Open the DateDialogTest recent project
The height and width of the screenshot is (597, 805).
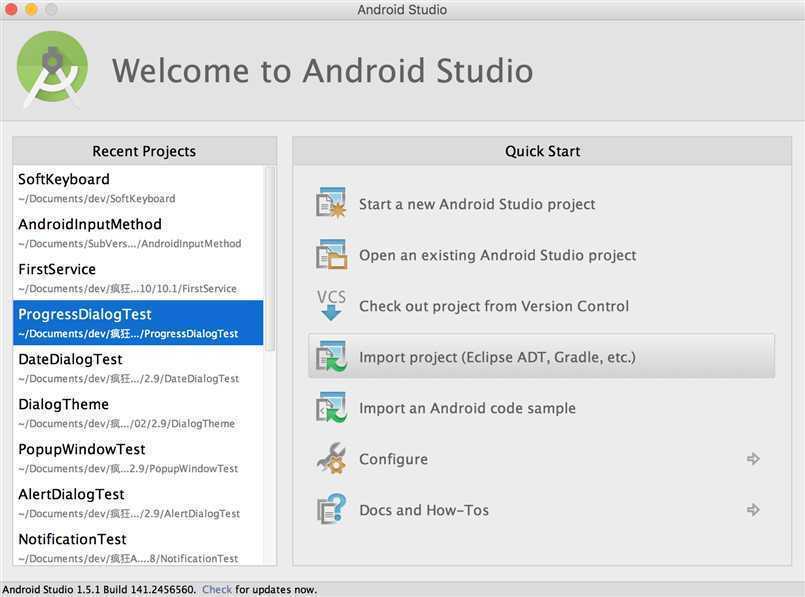point(139,368)
